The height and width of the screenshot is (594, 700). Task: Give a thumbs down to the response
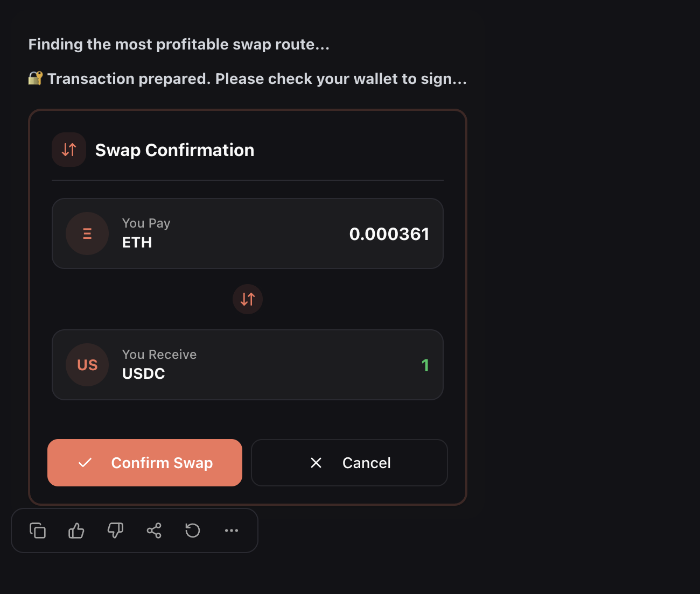coord(115,531)
